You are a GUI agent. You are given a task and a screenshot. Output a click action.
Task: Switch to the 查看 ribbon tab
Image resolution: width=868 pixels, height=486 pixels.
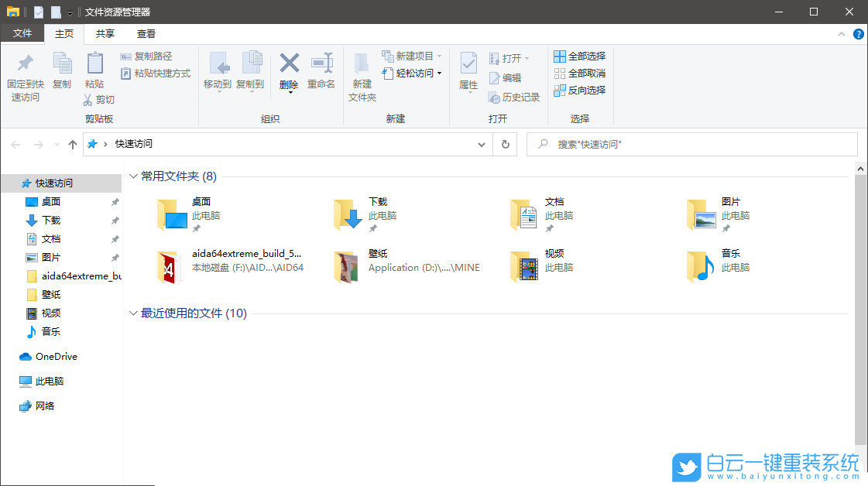click(x=146, y=33)
